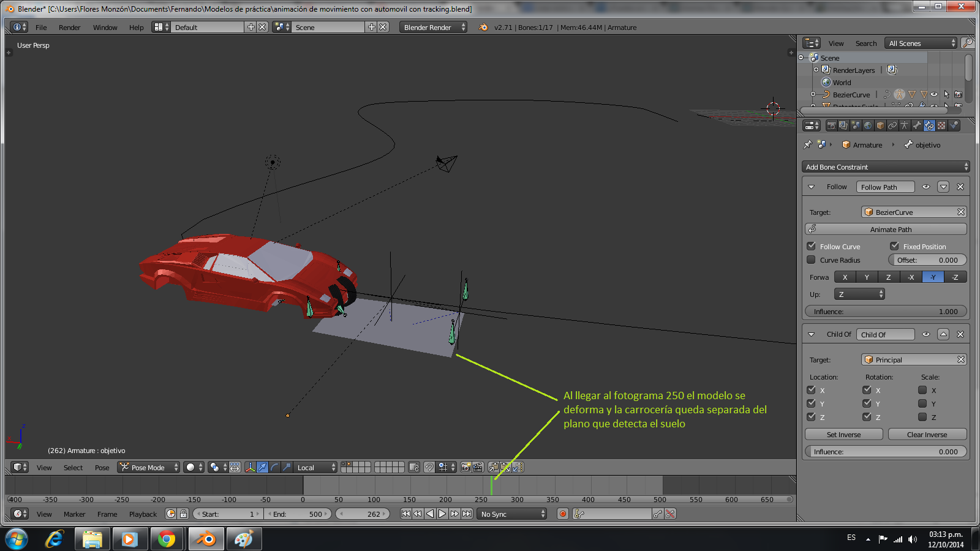Expand the RenderLayers tree item
The image size is (980, 551).
pos(816,70)
